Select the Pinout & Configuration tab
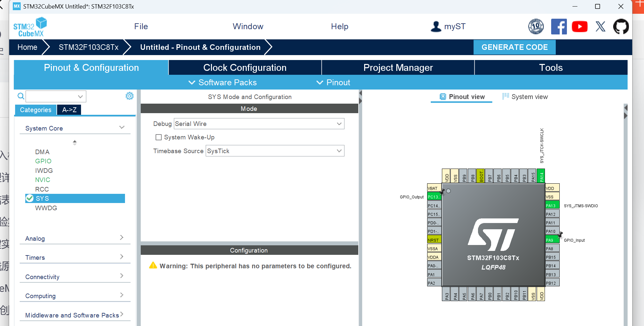The width and height of the screenshot is (644, 326). [91, 68]
